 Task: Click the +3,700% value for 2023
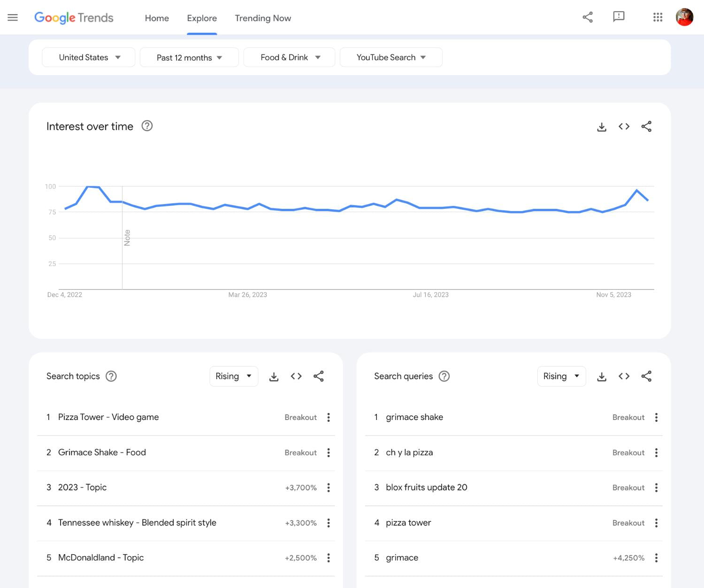301,488
